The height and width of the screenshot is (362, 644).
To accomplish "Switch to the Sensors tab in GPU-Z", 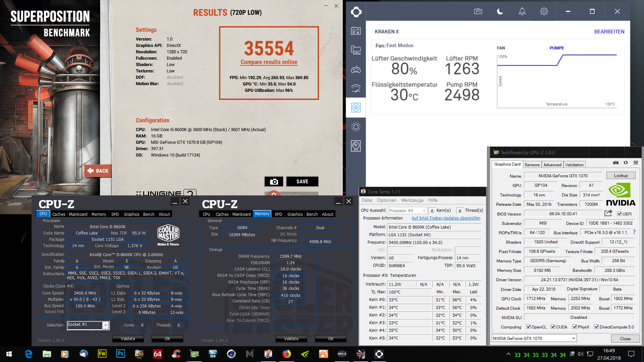I will pyautogui.click(x=532, y=165).
